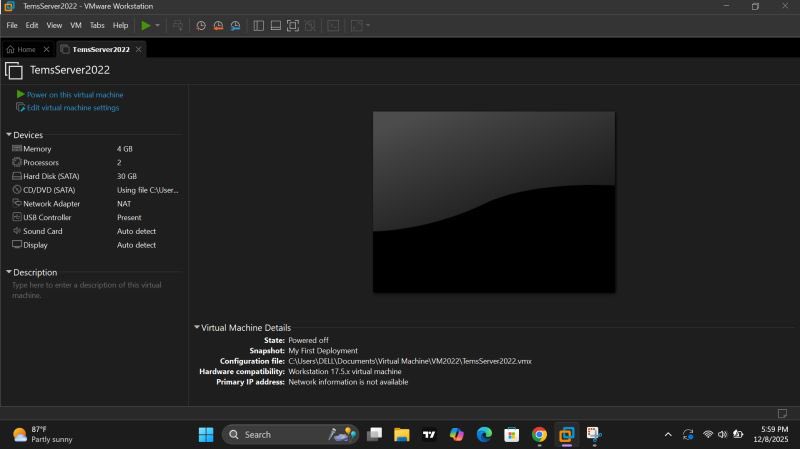Viewport: 800px width, 449px height.
Task: Click the configuration file path text
Action: tap(410, 361)
